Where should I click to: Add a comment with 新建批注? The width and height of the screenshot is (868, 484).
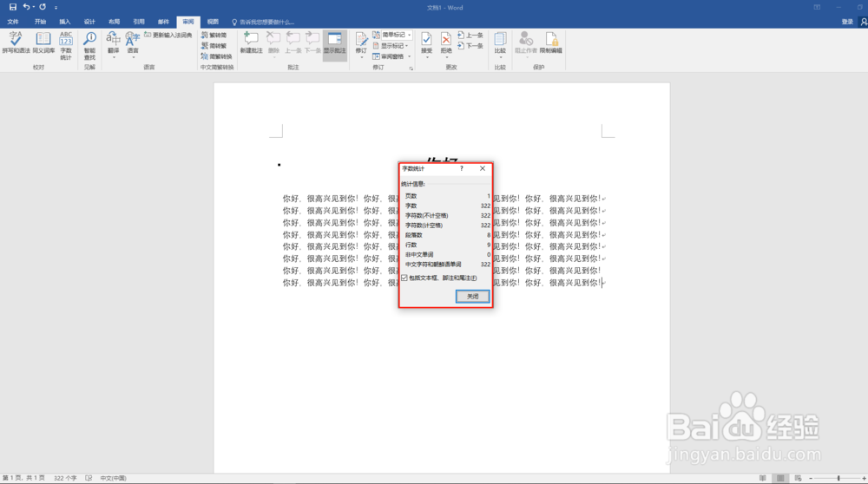(252, 43)
